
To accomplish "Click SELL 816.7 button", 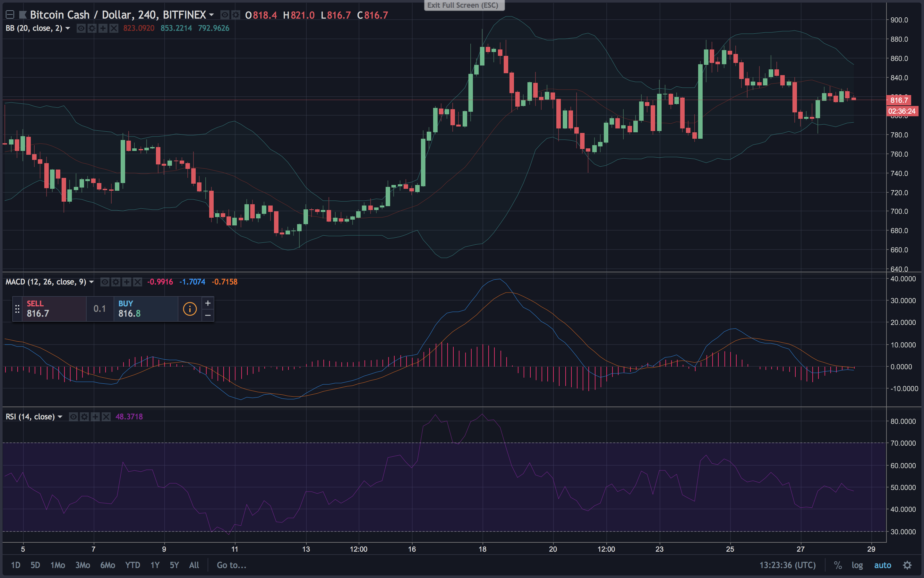I will [x=54, y=309].
